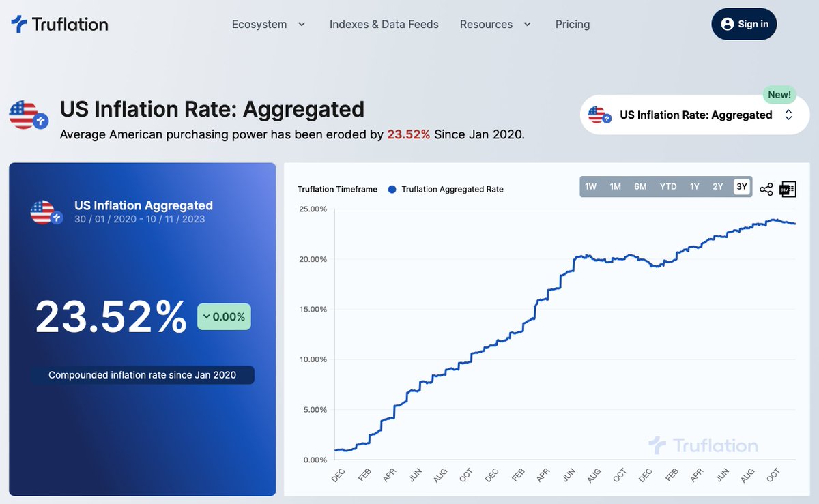Select the 1Y timeframe
The width and height of the screenshot is (819, 504).
(x=695, y=187)
